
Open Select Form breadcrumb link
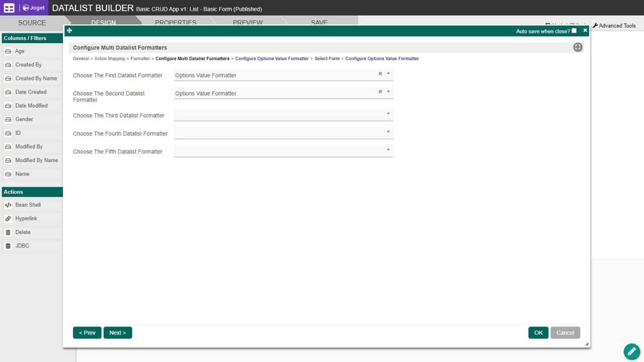327,59
